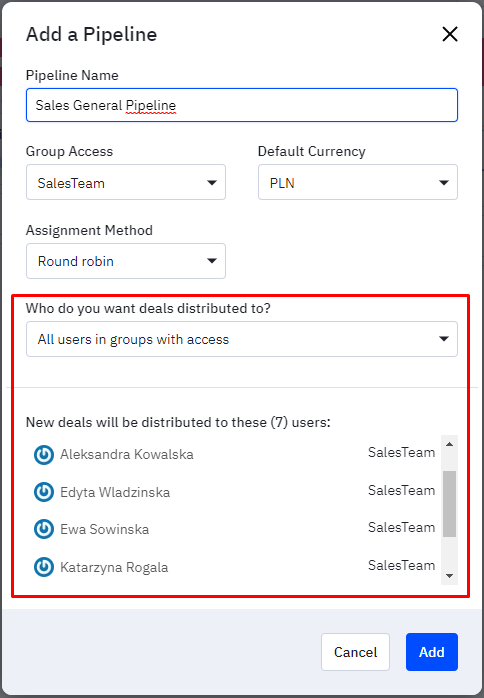This screenshot has width=484, height=698.
Task: Click the Pipeline Name text field
Action: coord(242,105)
